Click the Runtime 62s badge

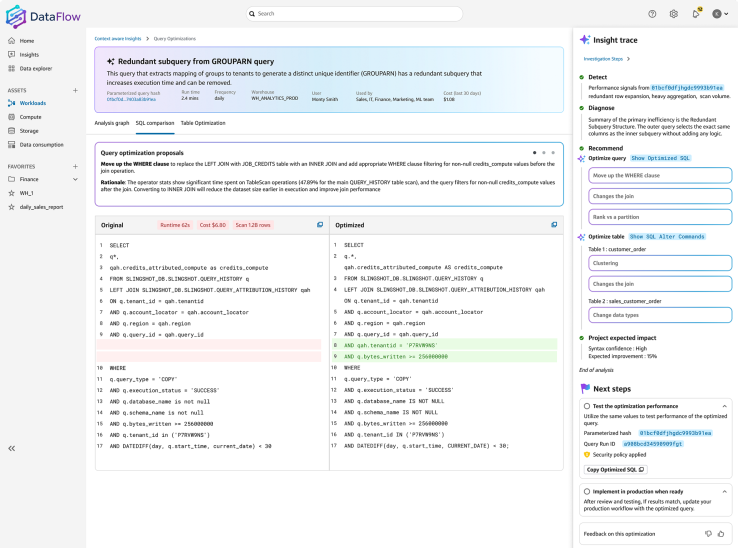point(175,225)
